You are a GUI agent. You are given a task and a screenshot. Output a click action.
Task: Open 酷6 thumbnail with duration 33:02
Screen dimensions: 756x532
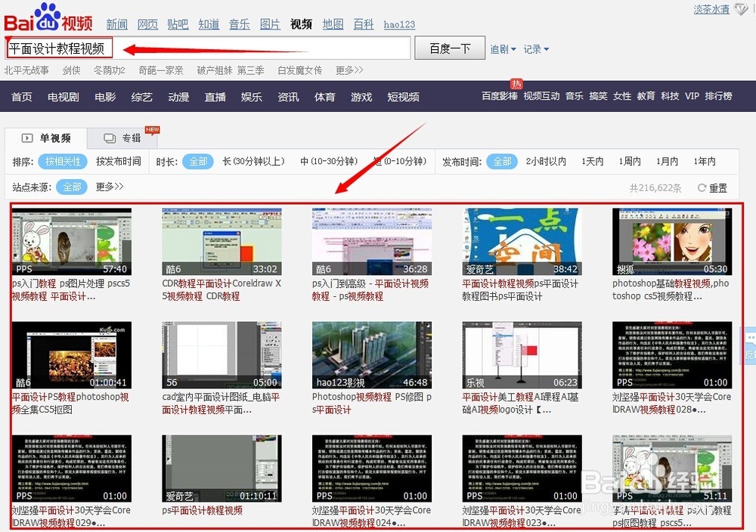[x=222, y=242]
